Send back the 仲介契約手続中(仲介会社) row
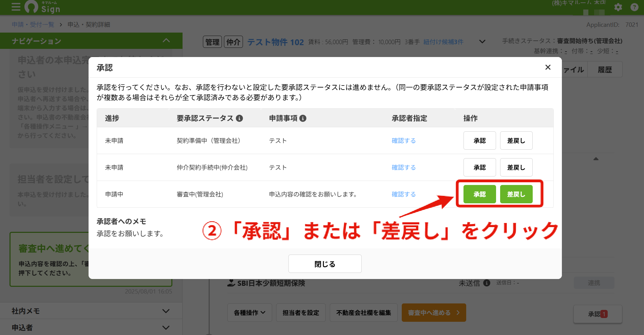This screenshot has height=335, width=644. 516,167
